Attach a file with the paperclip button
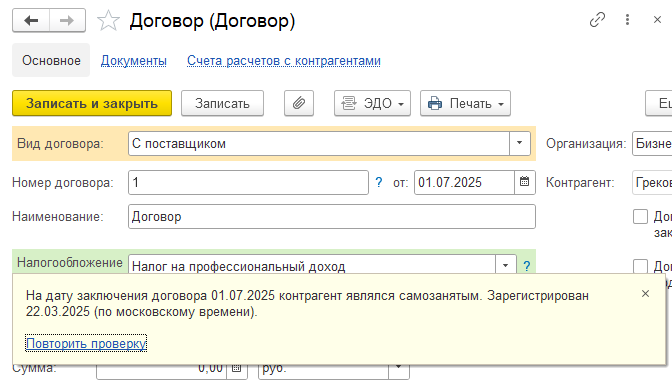The image size is (672, 387). (x=299, y=103)
